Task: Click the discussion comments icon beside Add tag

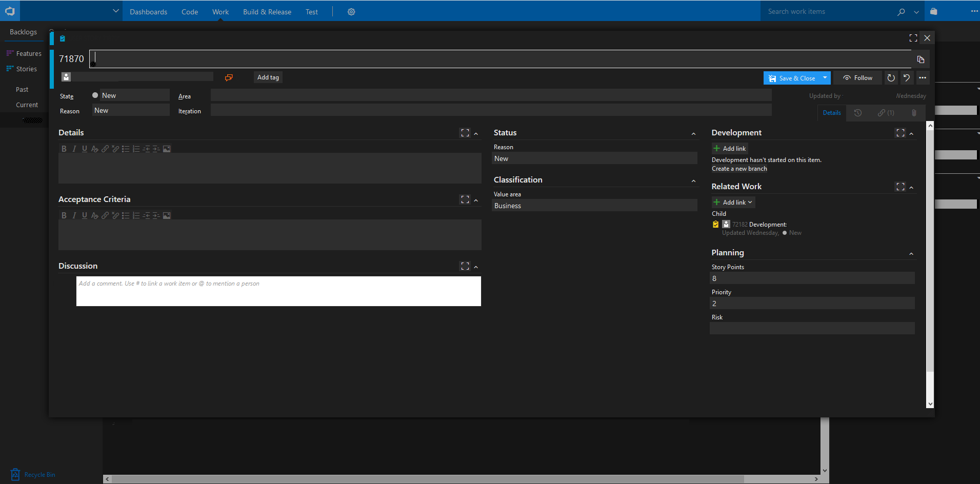Action: point(229,77)
